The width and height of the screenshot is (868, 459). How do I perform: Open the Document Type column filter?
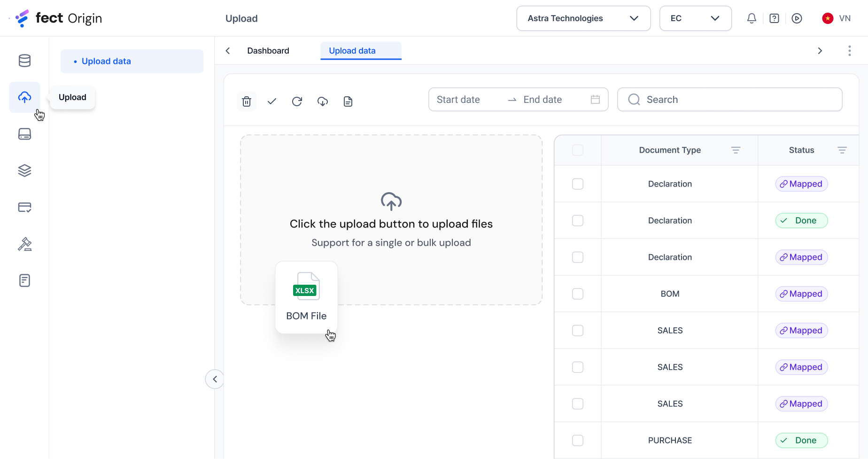[x=736, y=150]
